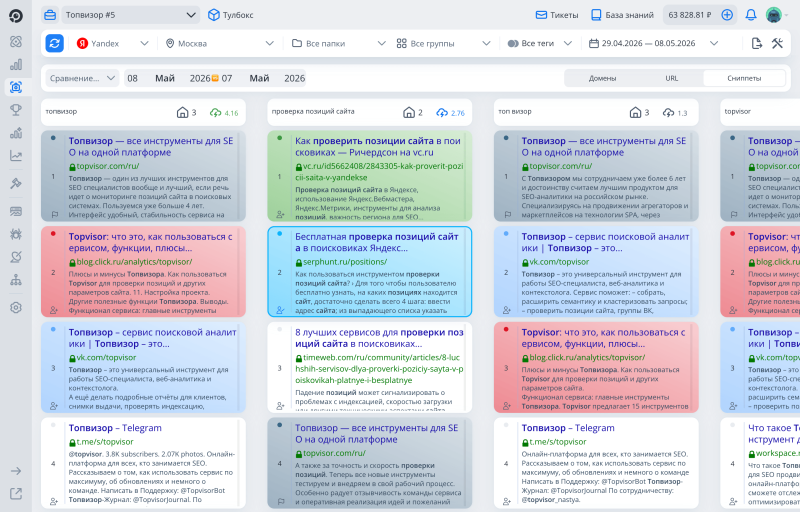Open the line graph sidebar icon

[16, 156]
